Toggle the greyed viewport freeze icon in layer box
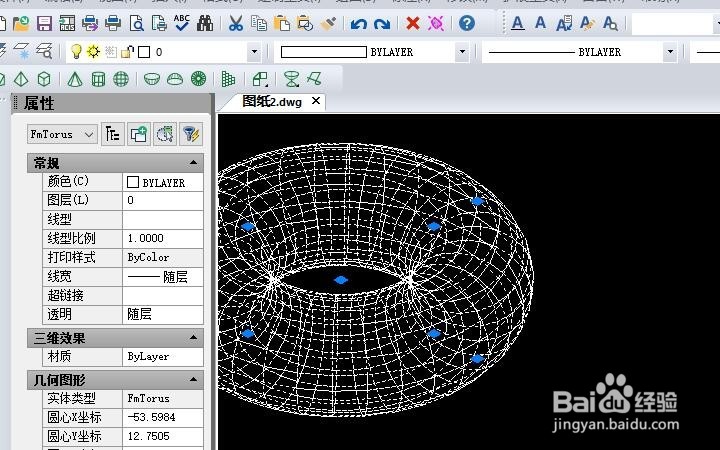Image resolution: width=720 pixels, height=450 pixels. click(x=111, y=51)
